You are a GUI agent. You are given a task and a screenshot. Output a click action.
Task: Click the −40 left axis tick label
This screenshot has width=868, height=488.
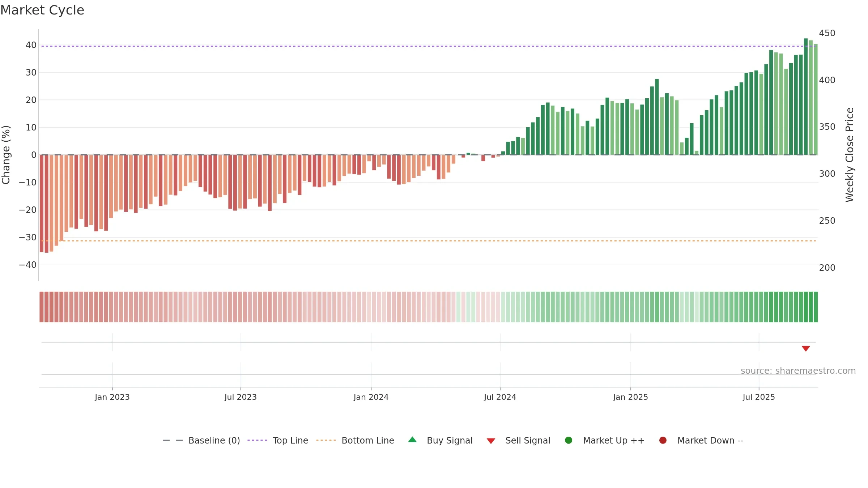[x=28, y=265]
